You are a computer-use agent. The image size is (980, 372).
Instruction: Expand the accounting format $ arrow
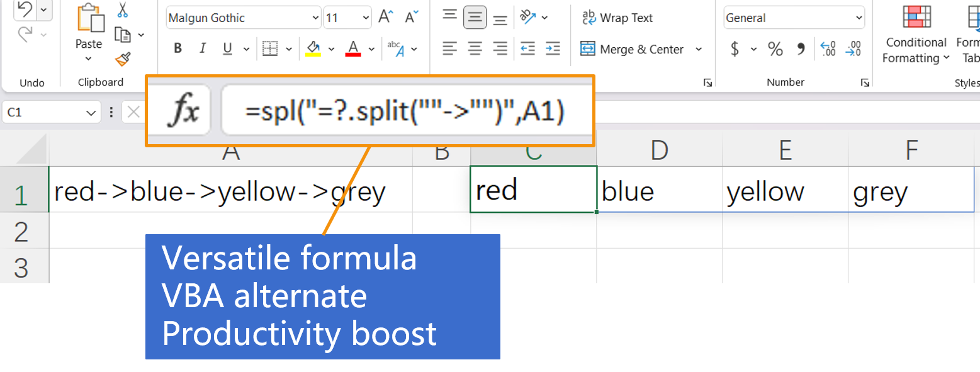coord(753,48)
